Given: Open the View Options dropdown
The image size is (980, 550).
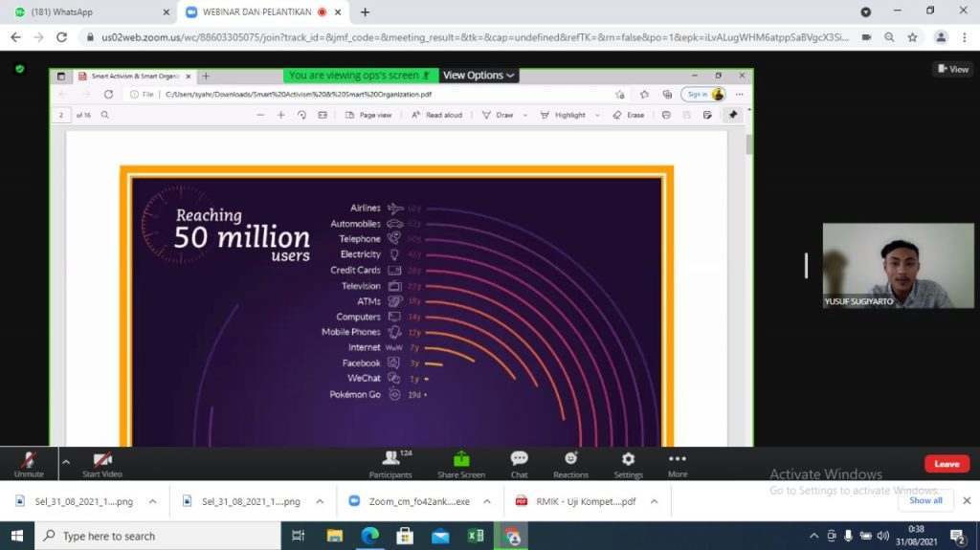Looking at the screenshot, I should pyautogui.click(x=479, y=75).
